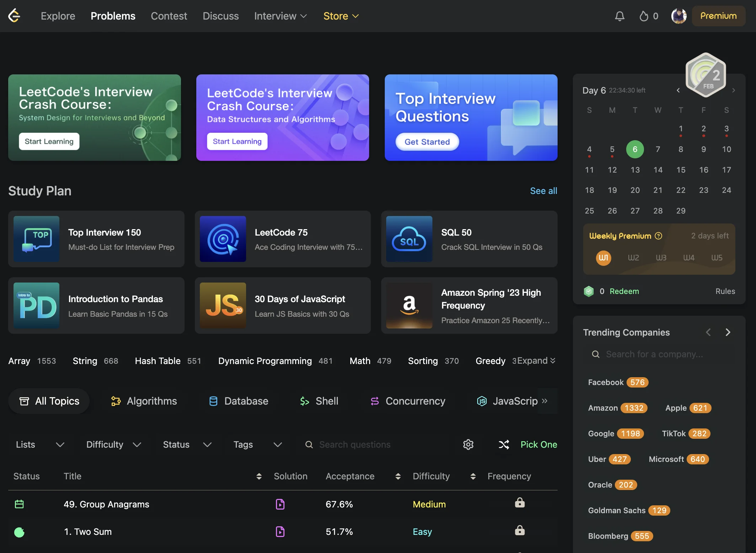Click the lock icon on Group Anagrams row
The image size is (756, 553).
pyautogui.click(x=520, y=502)
